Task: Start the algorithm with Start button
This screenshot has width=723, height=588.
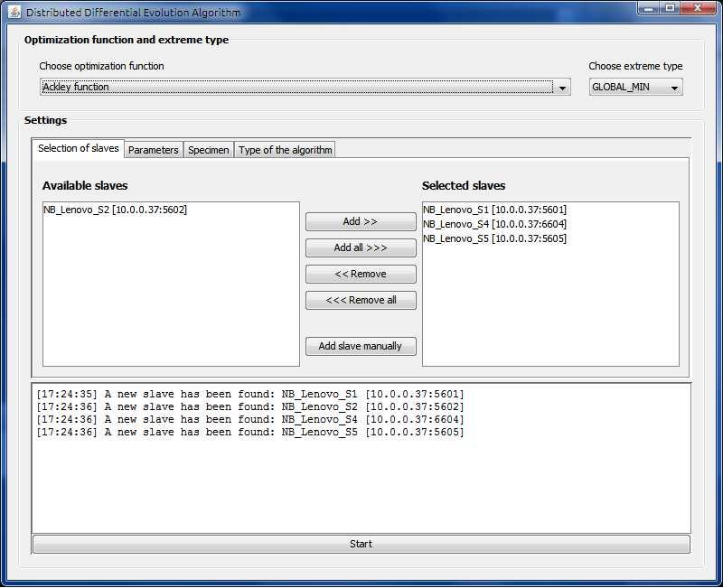Action: pos(361,544)
